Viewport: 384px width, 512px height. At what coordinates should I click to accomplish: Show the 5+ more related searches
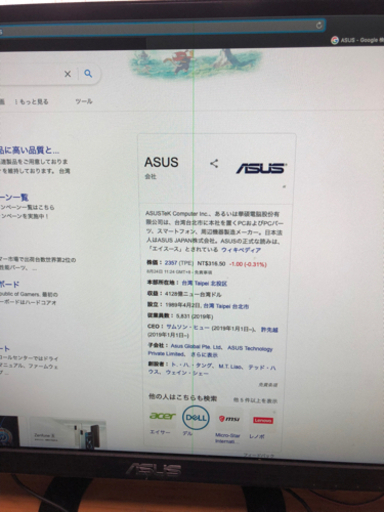click(255, 400)
